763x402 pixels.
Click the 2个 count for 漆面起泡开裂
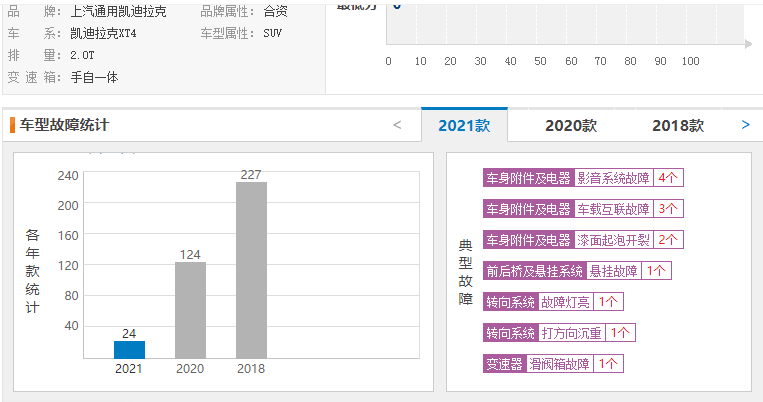tap(668, 240)
